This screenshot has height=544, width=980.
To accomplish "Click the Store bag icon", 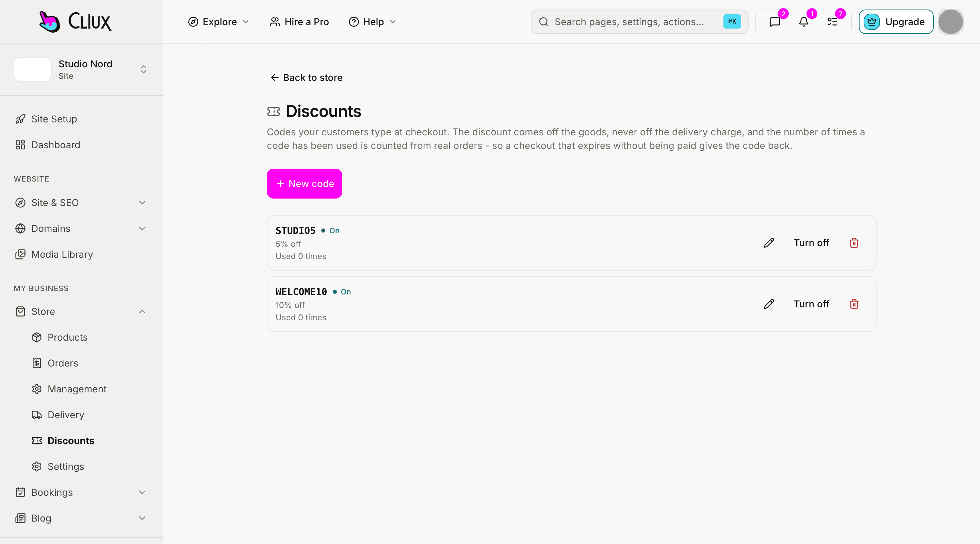I will tap(20, 311).
